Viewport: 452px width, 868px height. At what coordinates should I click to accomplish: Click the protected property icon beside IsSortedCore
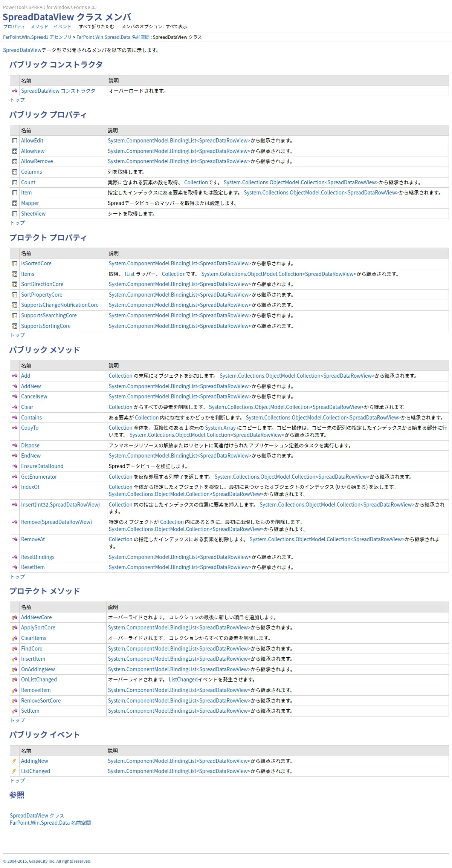pos(15,263)
